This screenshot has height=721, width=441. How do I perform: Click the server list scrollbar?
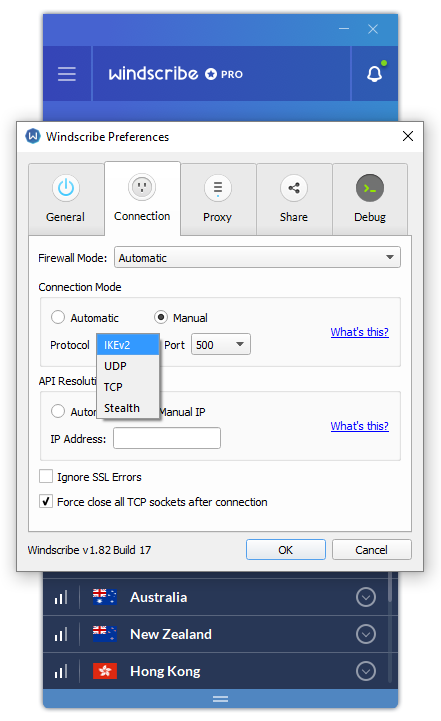pyautogui.click(x=389, y=587)
